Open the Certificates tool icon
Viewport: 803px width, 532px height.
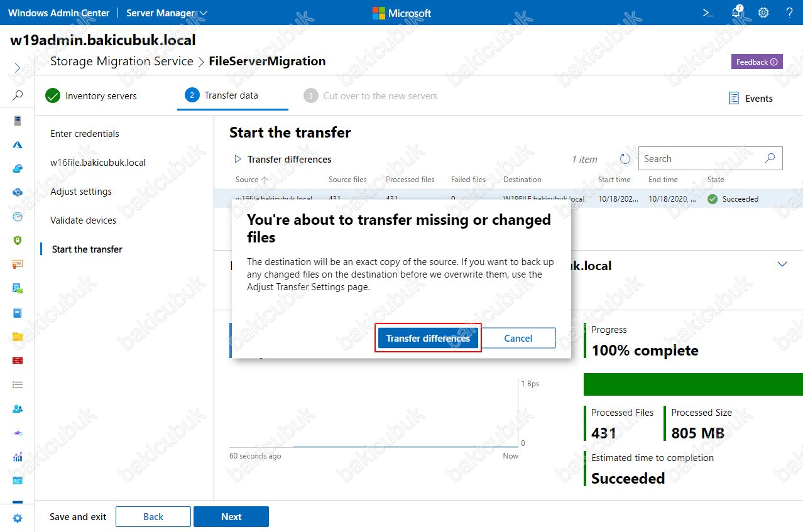point(18,264)
